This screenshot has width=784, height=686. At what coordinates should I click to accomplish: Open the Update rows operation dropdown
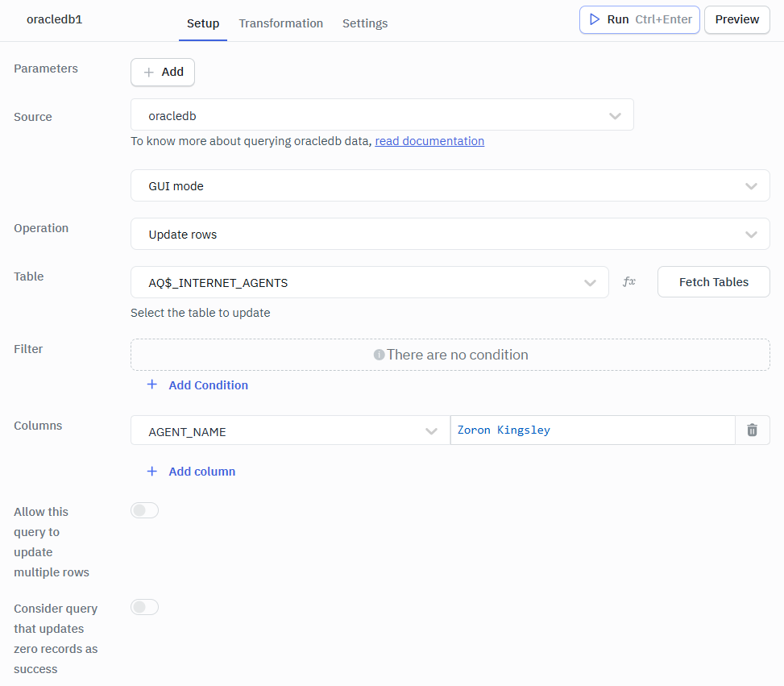click(450, 234)
